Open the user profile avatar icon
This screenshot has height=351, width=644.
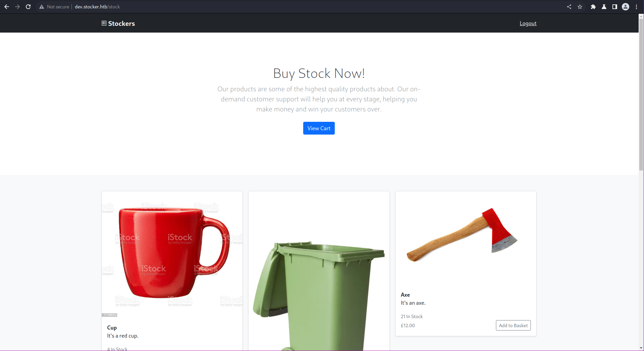626,7
